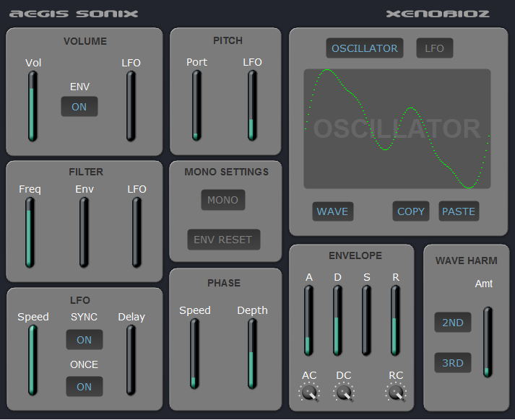Adjust LFO Delay slider
Image resolution: width=515 pixels, height=420 pixels.
(131, 360)
